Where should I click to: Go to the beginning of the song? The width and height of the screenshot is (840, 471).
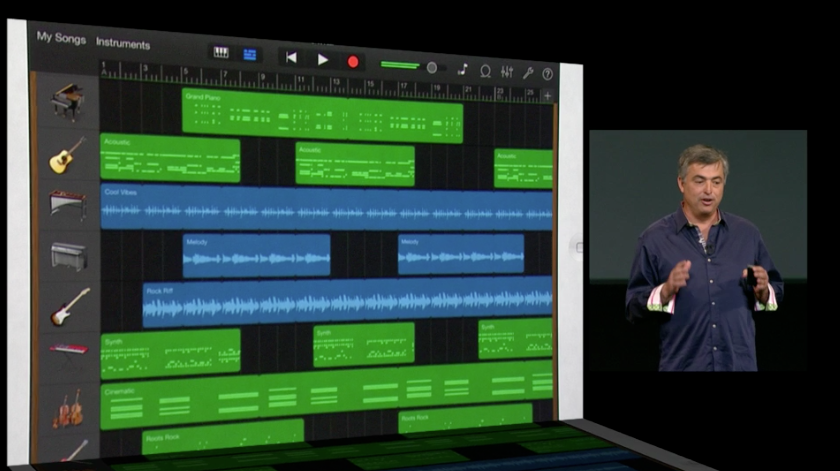[x=291, y=57]
